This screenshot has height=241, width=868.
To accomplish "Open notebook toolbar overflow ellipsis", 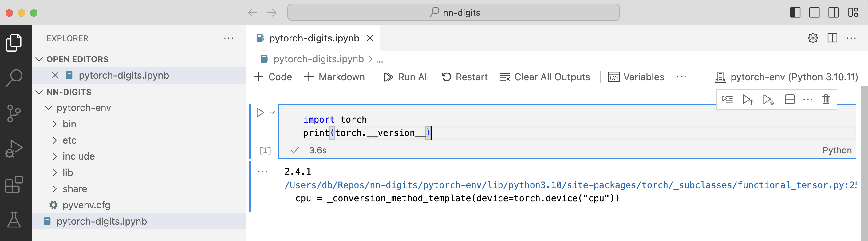I will pos(681,77).
